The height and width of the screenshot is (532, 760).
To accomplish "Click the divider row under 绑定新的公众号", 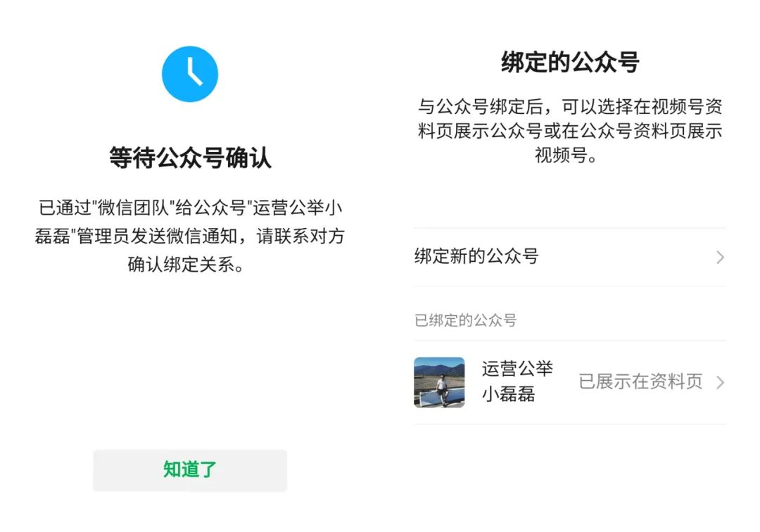I will [x=570, y=284].
